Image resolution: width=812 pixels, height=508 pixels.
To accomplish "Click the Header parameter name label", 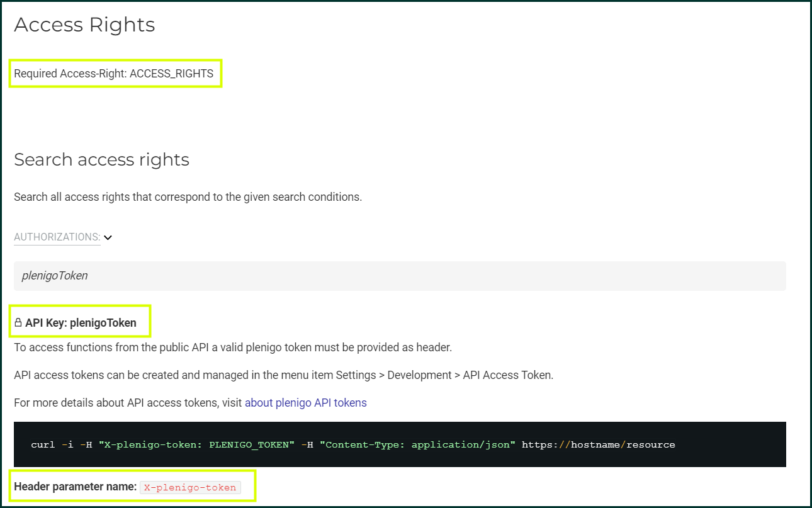I will pos(75,487).
